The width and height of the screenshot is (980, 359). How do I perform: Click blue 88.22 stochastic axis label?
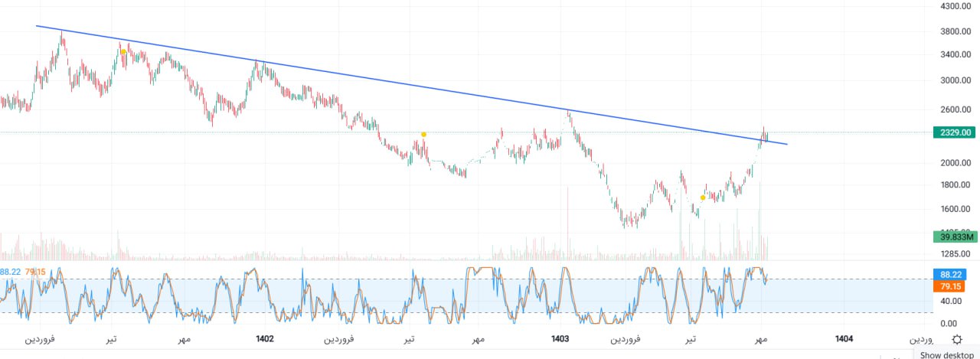(x=949, y=275)
